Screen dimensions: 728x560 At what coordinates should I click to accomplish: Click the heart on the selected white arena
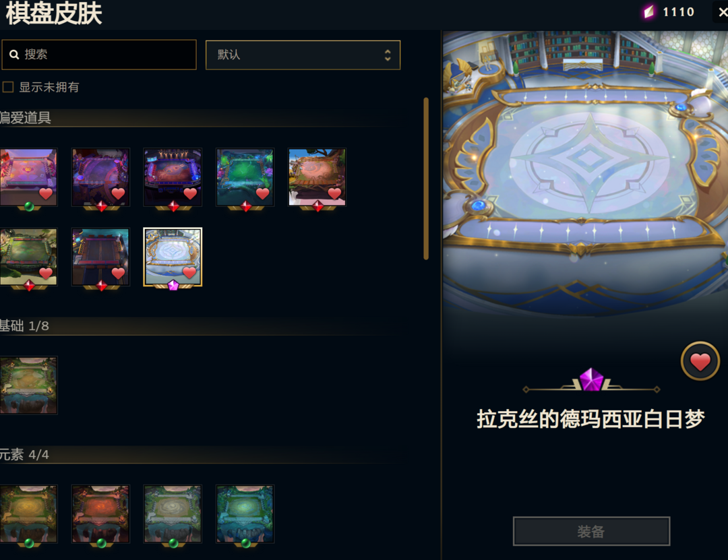point(189,272)
